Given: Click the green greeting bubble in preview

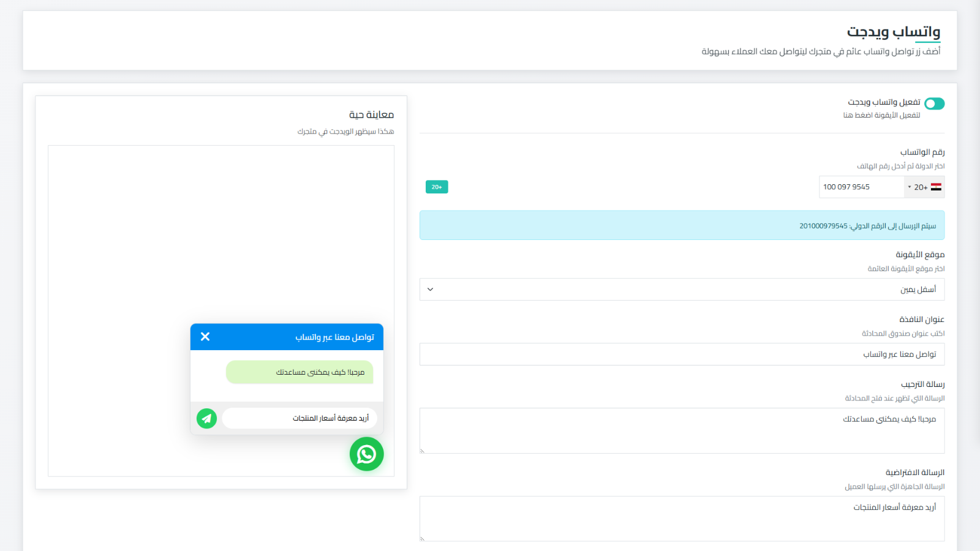Looking at the screenshot, I should 300,372.
